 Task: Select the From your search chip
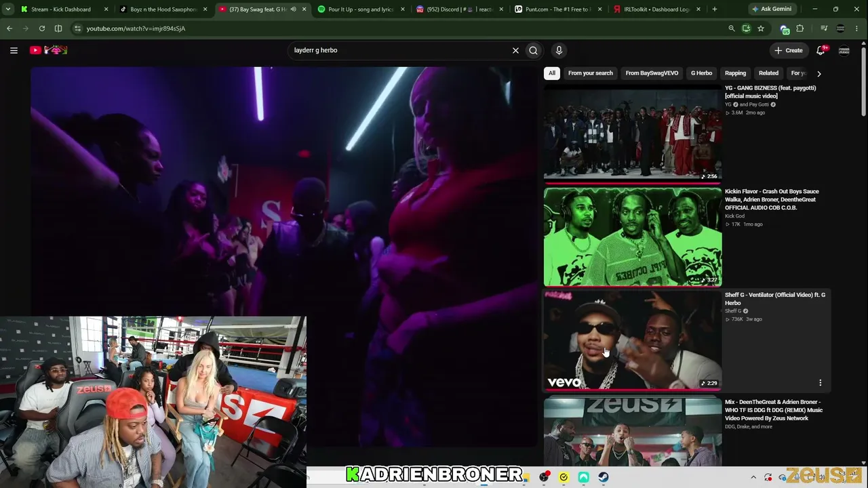pyautogui.click(x=590, y=73)
